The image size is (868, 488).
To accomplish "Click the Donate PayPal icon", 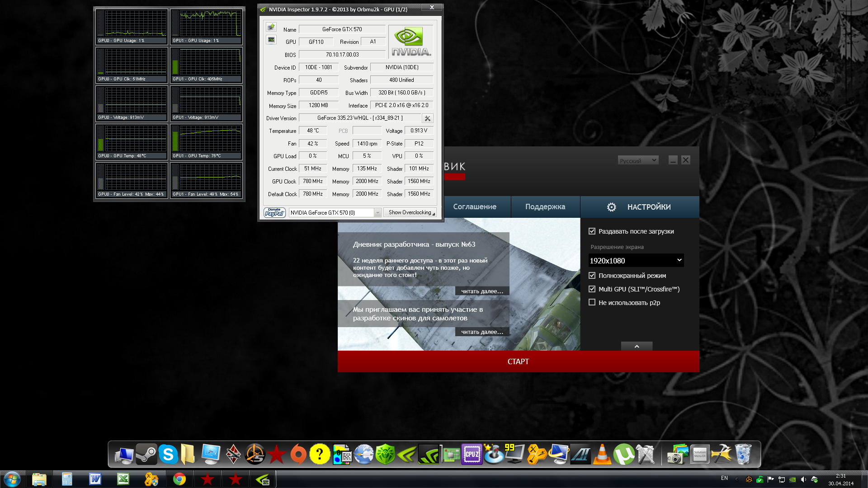I will [x=274, y=212].
